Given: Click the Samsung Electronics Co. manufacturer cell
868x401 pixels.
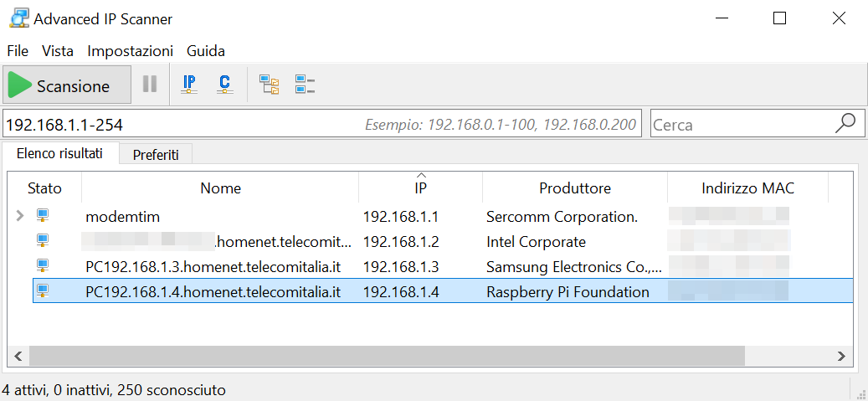Looking at the screenshot, I should click(x=574, y=267).
